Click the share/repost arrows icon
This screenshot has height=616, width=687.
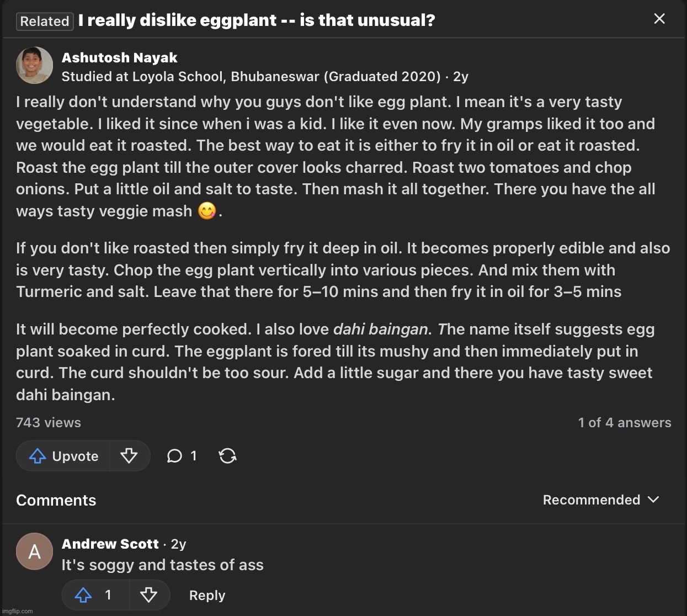pos(227,456)
